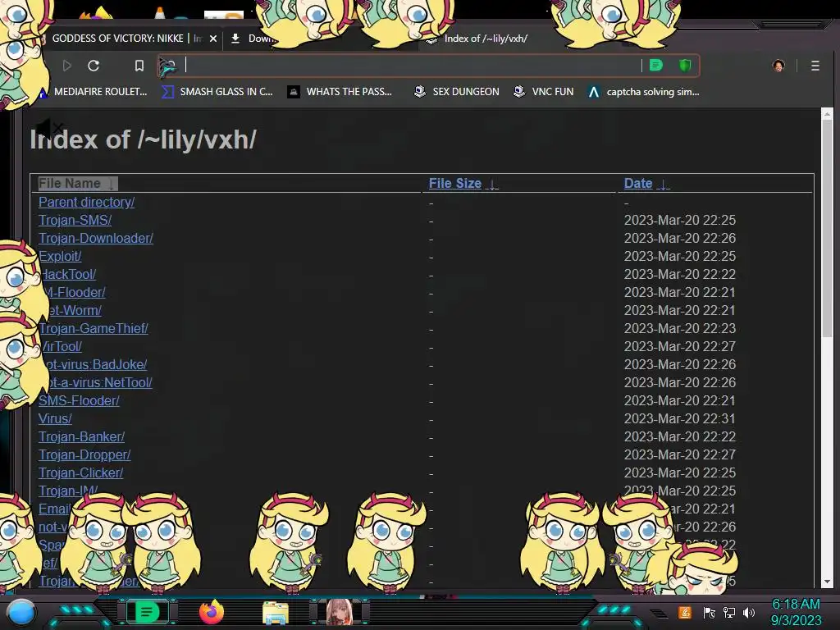Screen dimensions: 840x630
Task: Open captcha solving sim... bookmark
Action: pyautogui.click(x=643, y=92)
